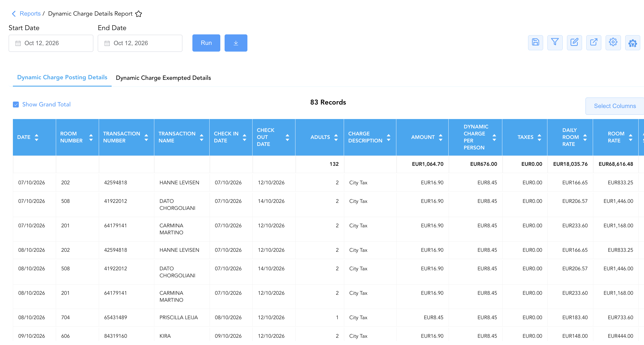
Task: Click the download arrow button
Action: click(x=236, y=43)
